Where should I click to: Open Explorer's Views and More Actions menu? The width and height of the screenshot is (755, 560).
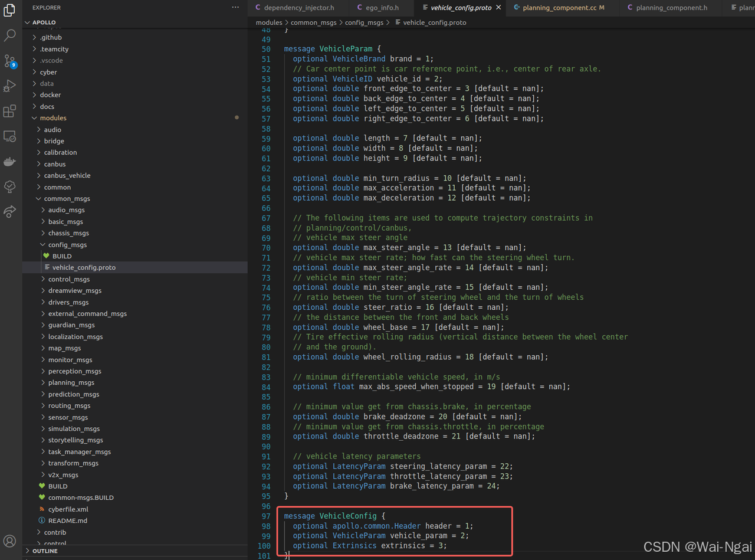[235, 6]
